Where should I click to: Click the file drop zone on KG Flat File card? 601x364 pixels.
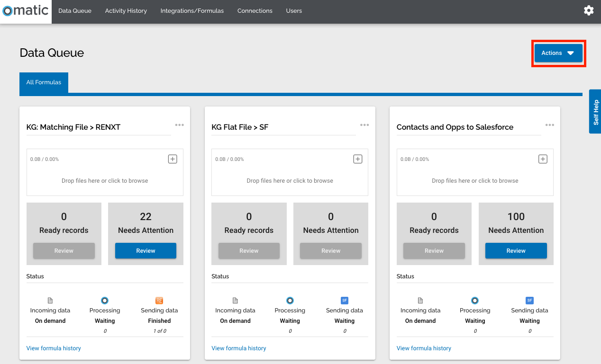[289, 180]
